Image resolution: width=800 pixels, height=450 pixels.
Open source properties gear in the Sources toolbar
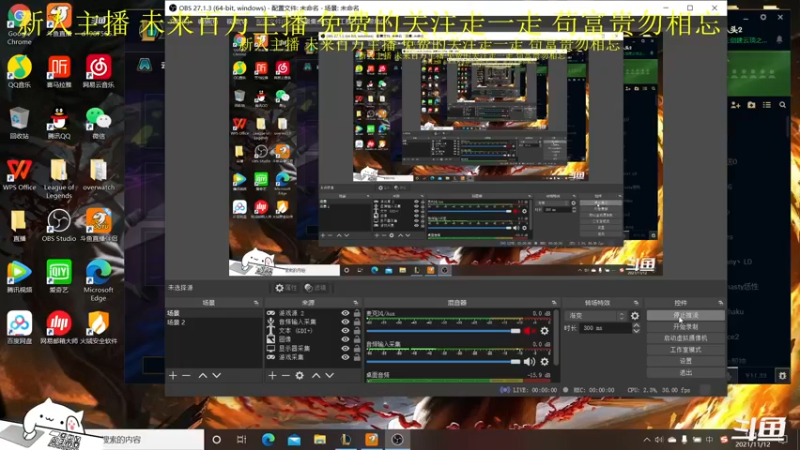click(299, 376)
